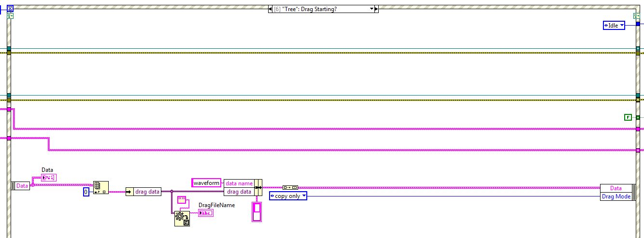Click the 0 numeric index constant
This screenshot has height=238, width=644.
click(86, 192)
